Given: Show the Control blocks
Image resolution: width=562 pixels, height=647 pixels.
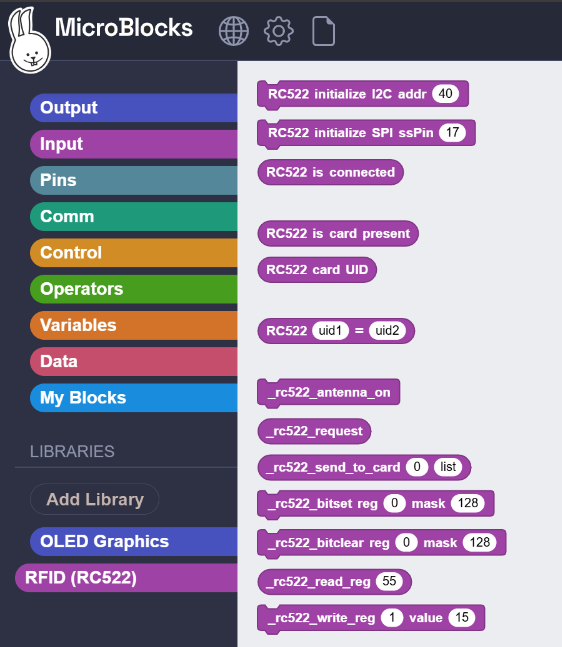Looking at the screenshot, I should point(134,253).
